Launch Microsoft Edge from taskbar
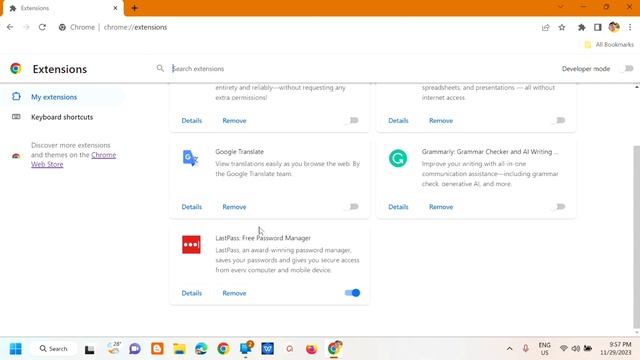The image size is (640, 360). 201,349
